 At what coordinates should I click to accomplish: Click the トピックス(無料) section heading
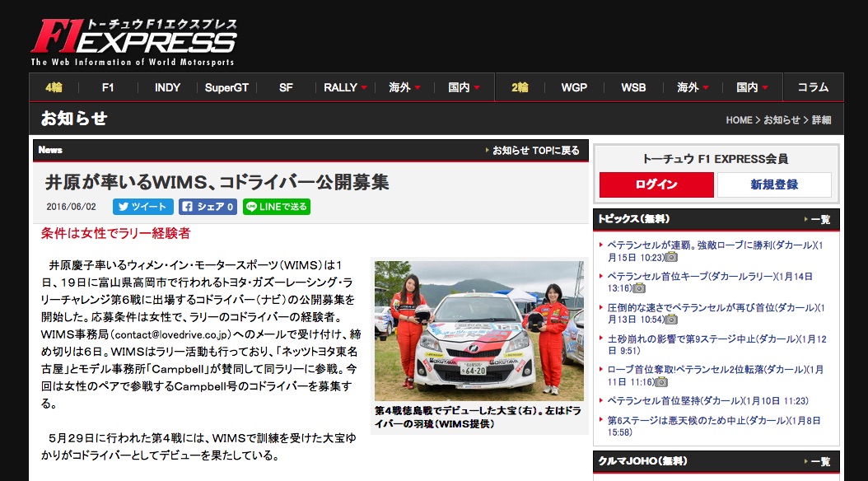[x=633, y=219]
